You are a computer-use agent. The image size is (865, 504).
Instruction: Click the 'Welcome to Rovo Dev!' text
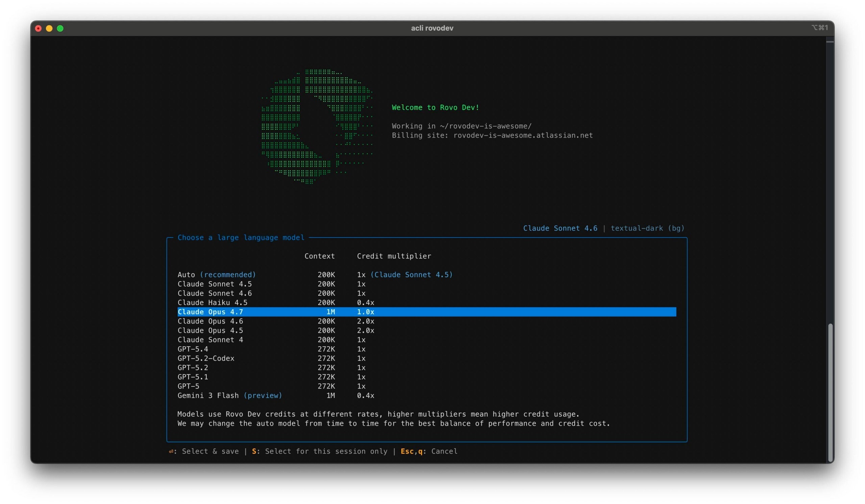click(435, 107)
